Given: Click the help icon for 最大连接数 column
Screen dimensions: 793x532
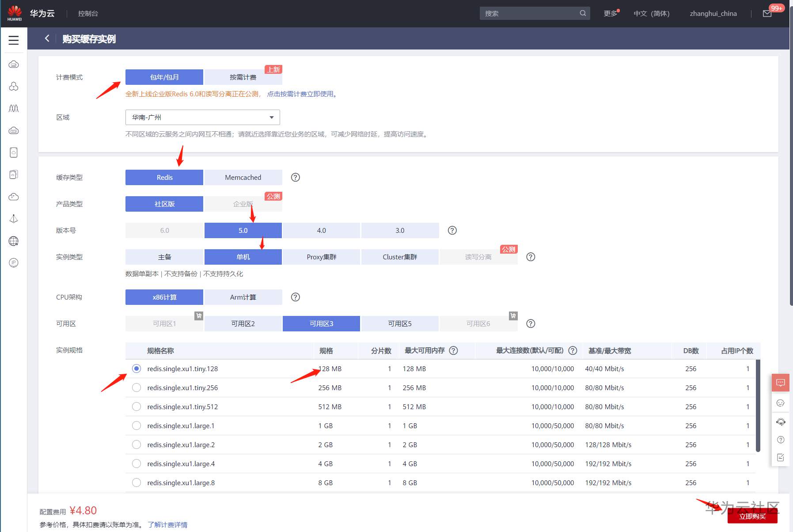Looking at the screenshot, I should pyautogui.click(x=573, y=350).
